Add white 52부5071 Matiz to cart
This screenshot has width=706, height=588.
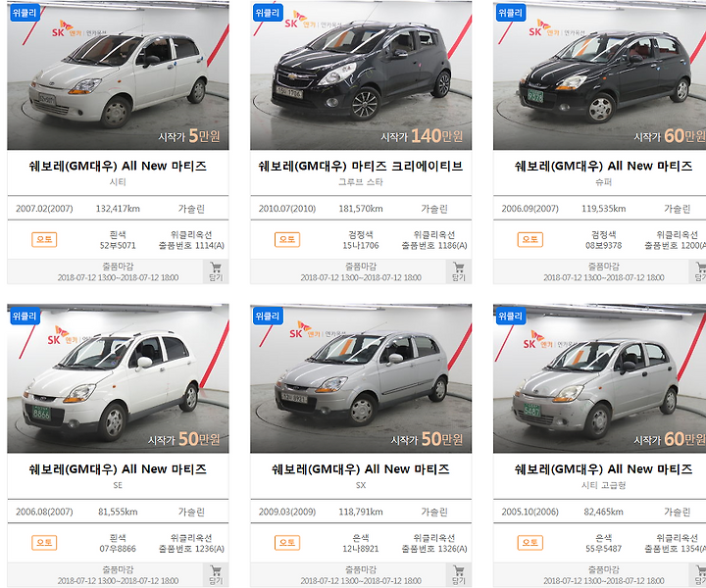[x=216, y=271]
